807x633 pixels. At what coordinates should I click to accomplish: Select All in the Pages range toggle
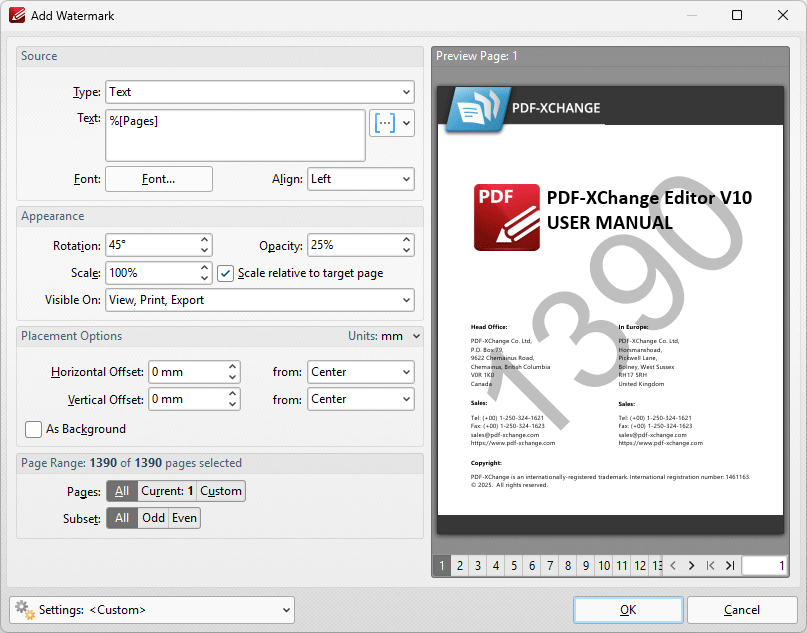click(x=122, y=491)
